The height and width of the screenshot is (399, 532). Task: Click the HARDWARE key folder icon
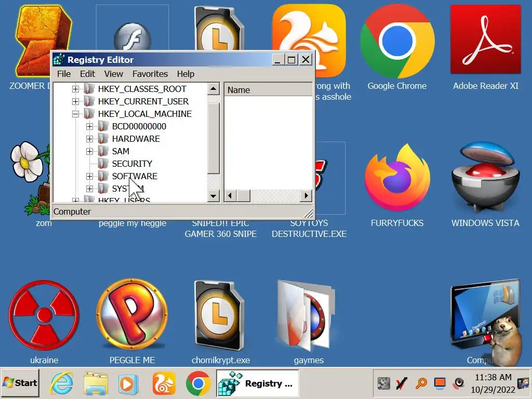(x=103, y=139)
